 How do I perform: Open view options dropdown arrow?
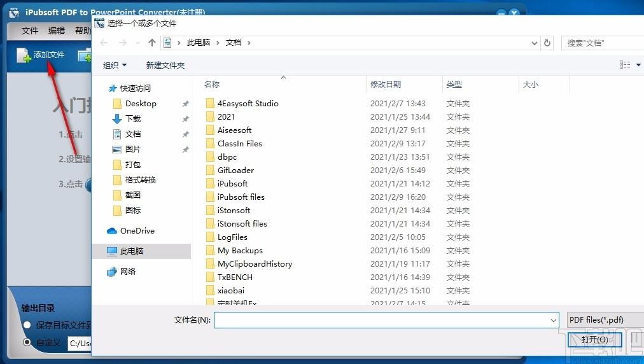[x=638, y=65]
